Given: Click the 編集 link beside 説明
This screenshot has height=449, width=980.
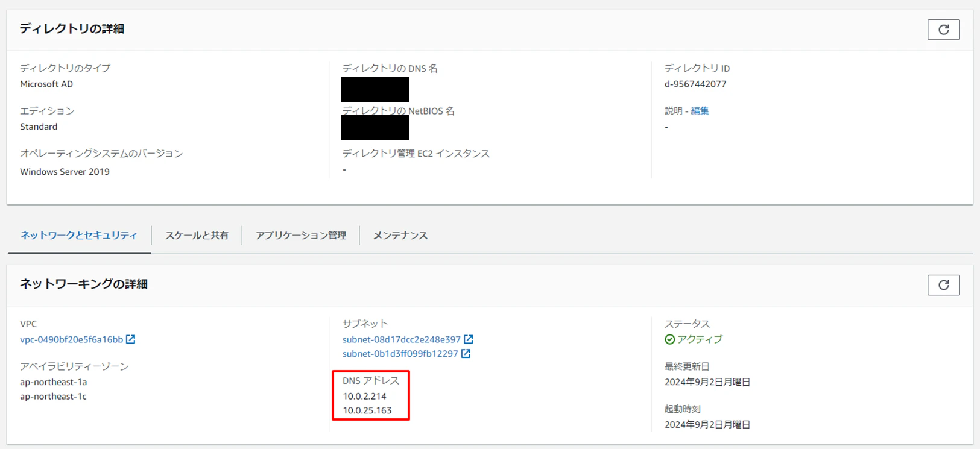Looking at the screenshot, I should tap(700, 111).
